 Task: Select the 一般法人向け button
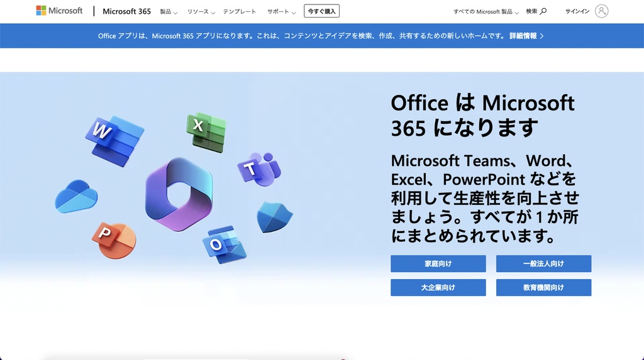coord(544,263)
